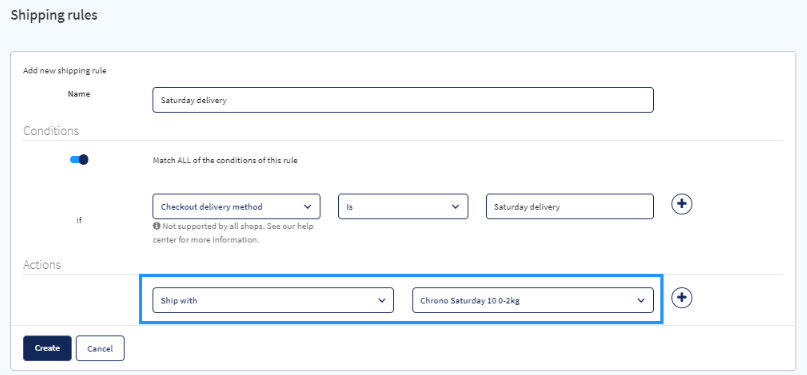Click the 'Add new shipping rule' text
This screenshot has width=807, height=375.
[x=65, y=70]
